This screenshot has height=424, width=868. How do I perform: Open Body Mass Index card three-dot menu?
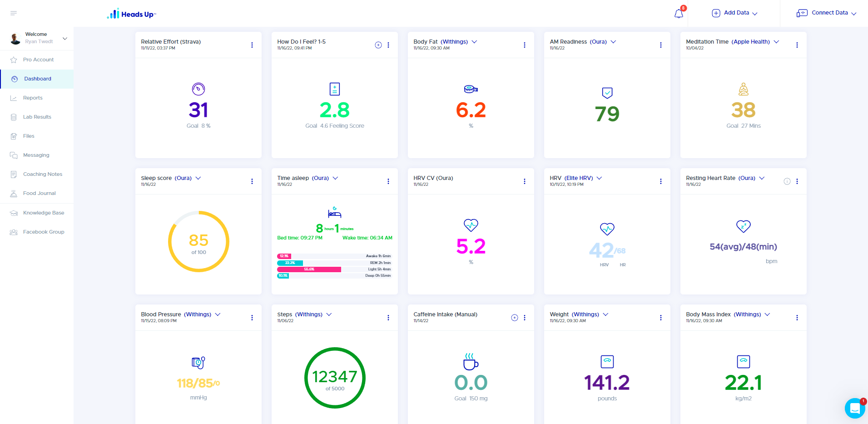797,318
